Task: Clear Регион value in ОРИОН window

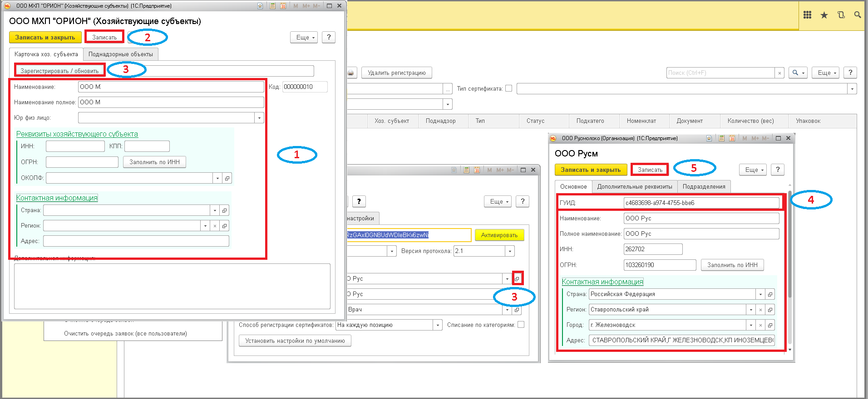Action: tap(215, 226)
